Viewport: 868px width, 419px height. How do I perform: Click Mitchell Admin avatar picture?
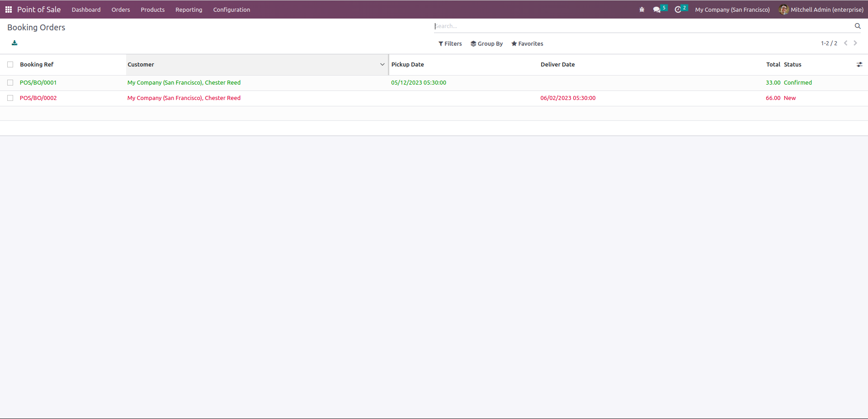[x=784, y=10]
